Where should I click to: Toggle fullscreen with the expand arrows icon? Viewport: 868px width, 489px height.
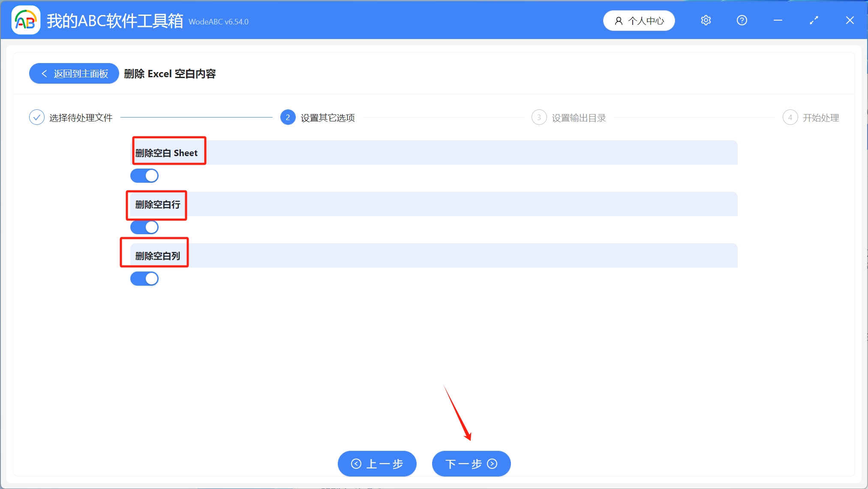tap(814, 20)
